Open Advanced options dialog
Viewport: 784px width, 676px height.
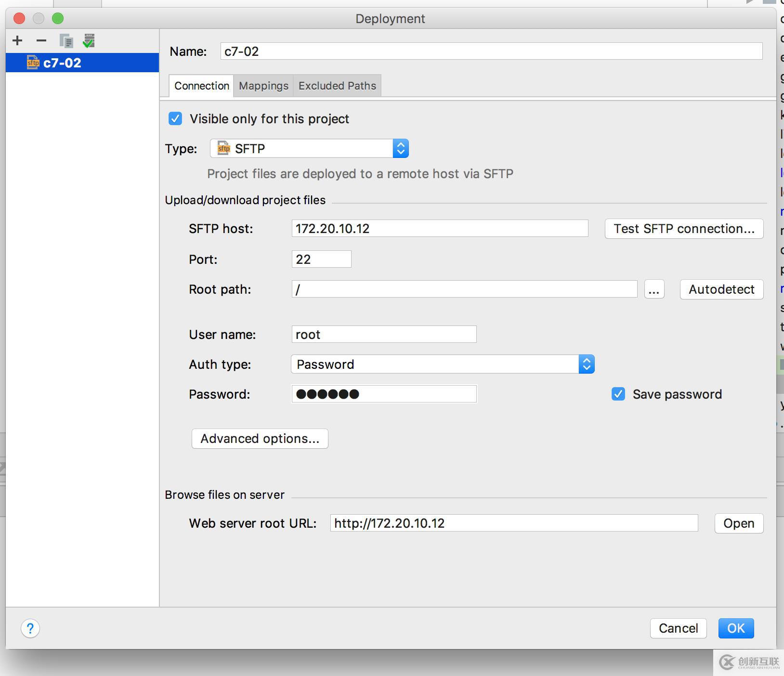[x=260, y=439]
